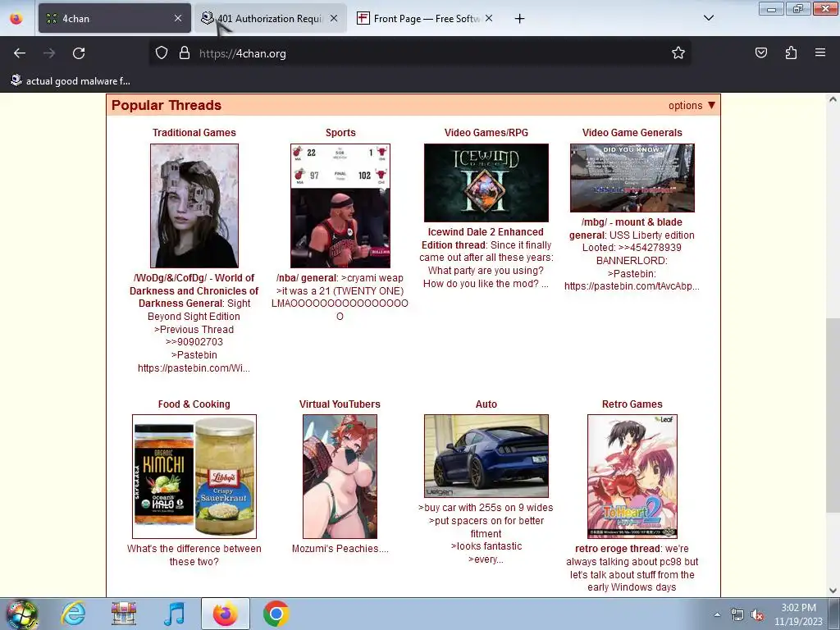Open the blue car thread thumbnail

(x=486, y=456)
